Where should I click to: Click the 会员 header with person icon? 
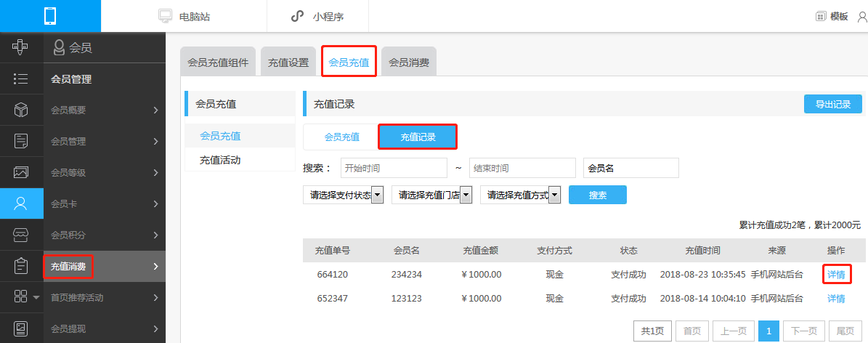(x=72, y=48)
